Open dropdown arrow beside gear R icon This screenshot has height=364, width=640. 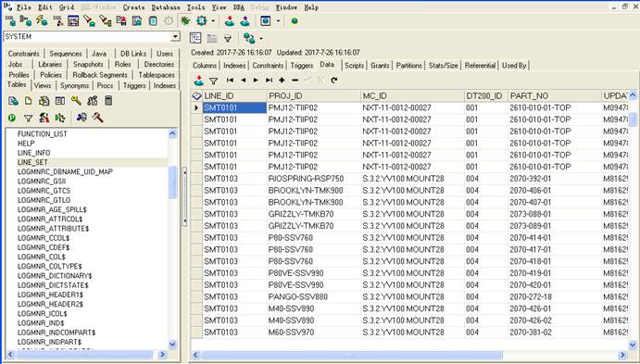pyautogui.click(x=213, y=20)
